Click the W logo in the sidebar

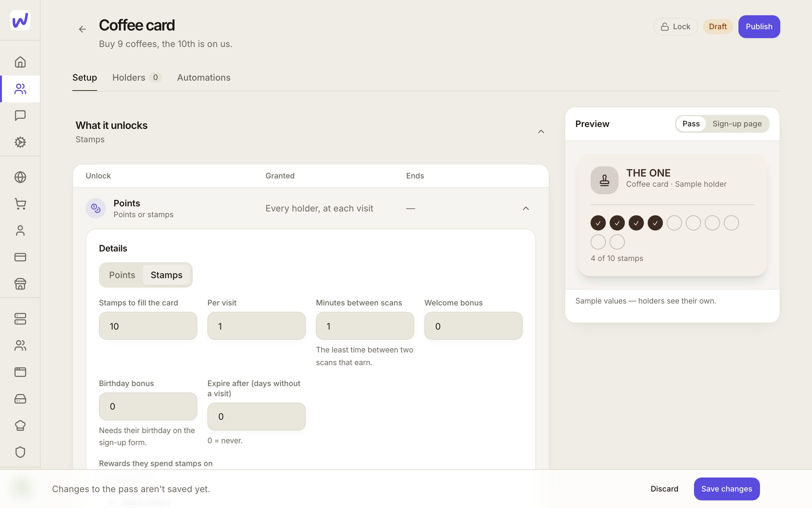(20, 20)
